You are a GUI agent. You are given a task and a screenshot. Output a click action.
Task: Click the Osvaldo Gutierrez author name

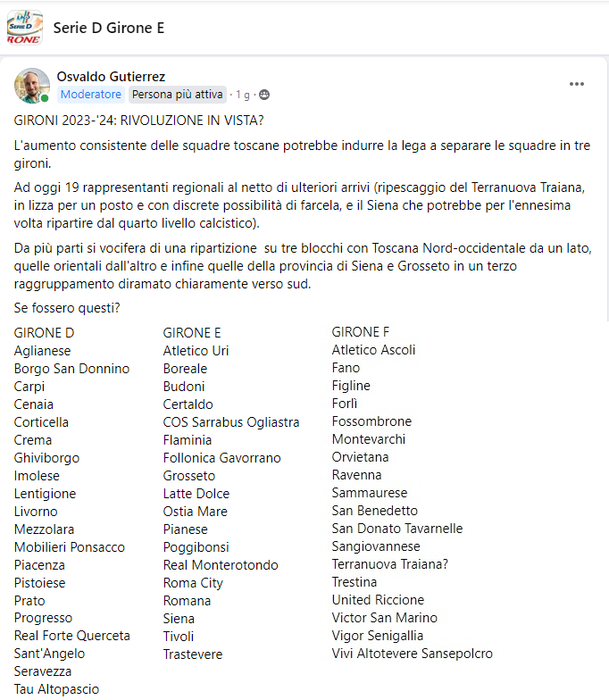(x=111, y=77)
